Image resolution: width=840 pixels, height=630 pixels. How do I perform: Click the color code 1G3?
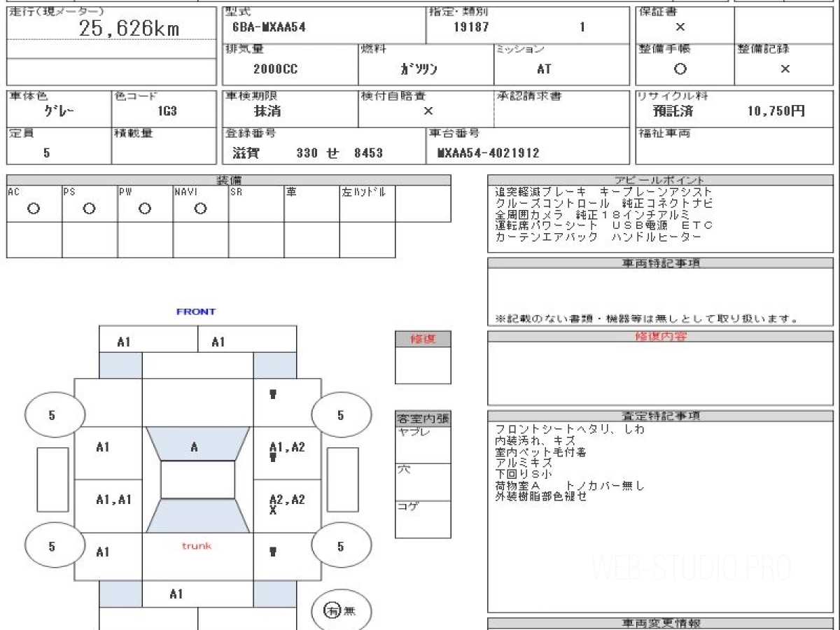pos(167,111)
